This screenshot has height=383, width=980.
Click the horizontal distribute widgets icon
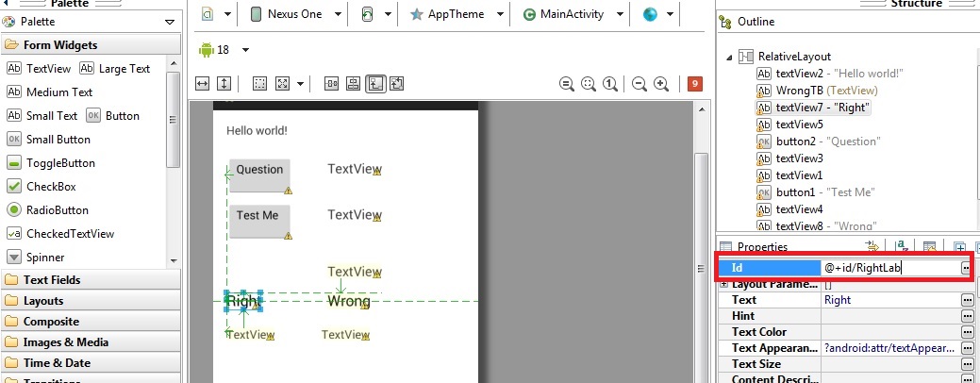[331, 84]
